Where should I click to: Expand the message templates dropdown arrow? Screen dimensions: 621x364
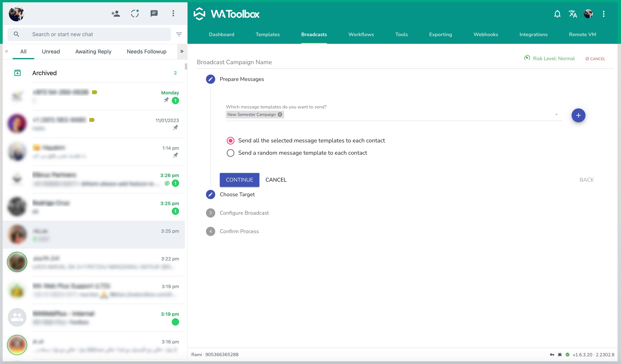[x=556, y=115]
